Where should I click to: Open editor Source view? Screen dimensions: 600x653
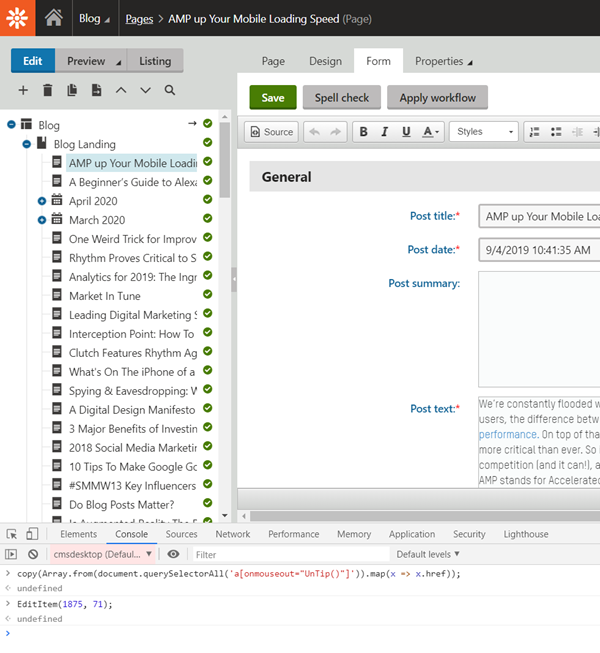[271, 132]
